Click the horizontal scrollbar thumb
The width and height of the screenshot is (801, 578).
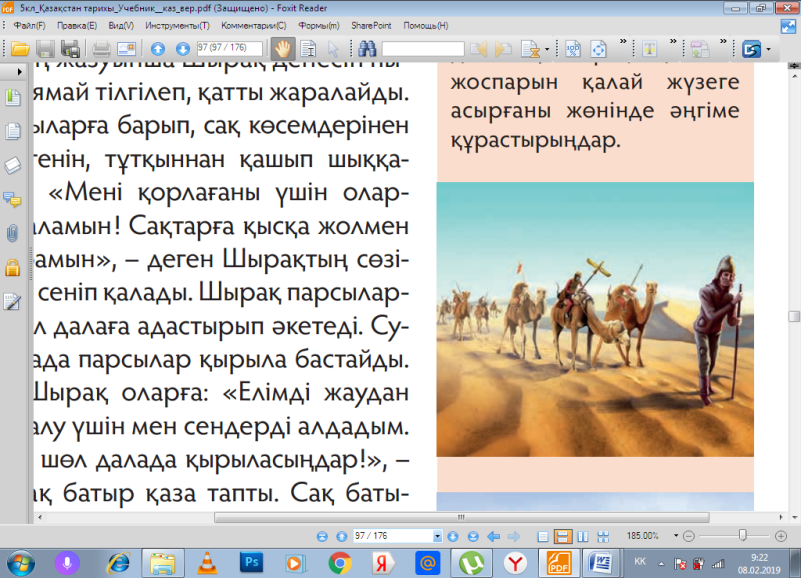click(461, 517)
